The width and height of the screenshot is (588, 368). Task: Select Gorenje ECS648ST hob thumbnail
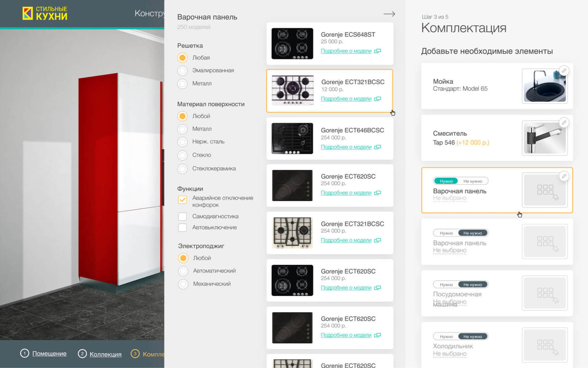(292, 44)
